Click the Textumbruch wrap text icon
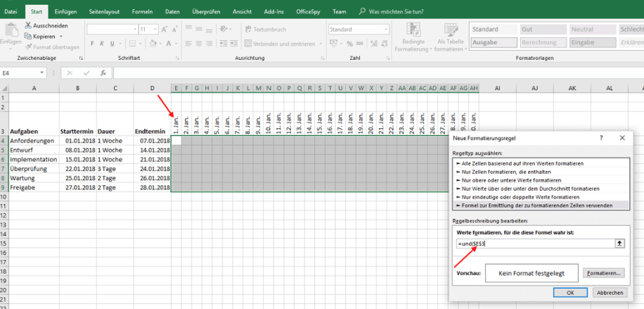 point(247,30)
